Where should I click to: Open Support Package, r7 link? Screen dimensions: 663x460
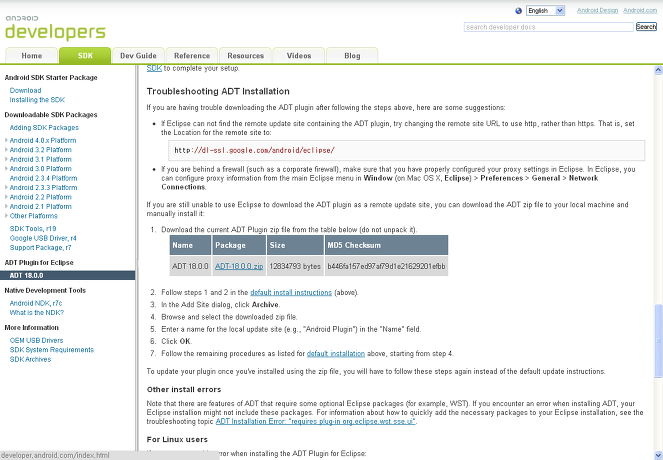pos(40,248)
